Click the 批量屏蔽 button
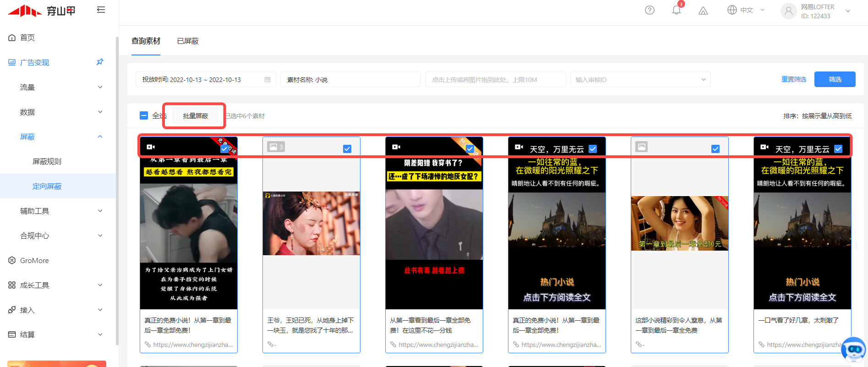This screenshot has height=367, width=868. click(x=196, y=116)
